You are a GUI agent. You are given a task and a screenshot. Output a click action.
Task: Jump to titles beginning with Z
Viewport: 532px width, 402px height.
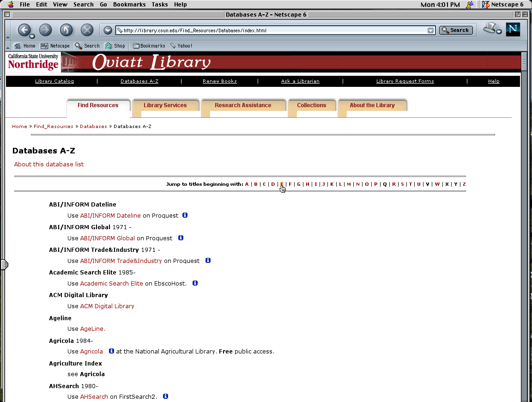click(x=464, y=184)
